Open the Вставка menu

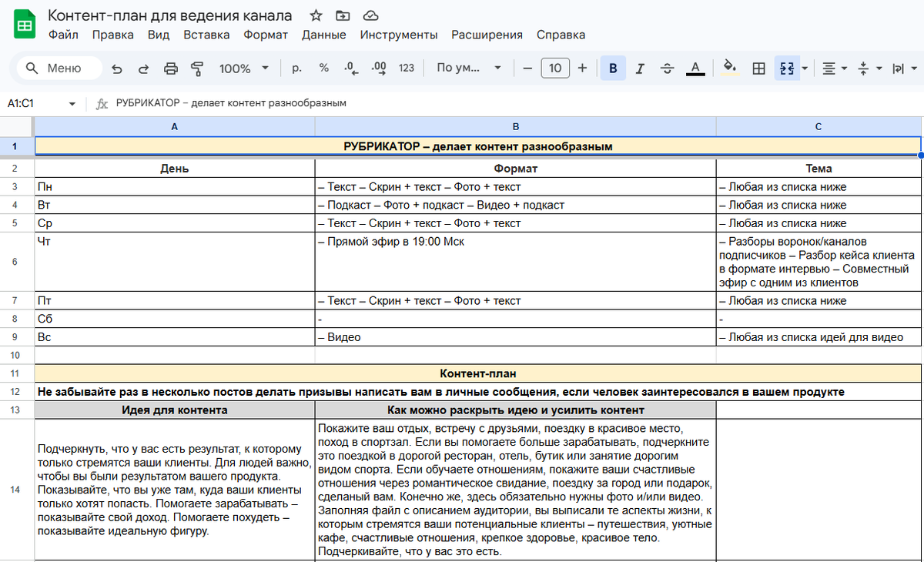(206, 35)
